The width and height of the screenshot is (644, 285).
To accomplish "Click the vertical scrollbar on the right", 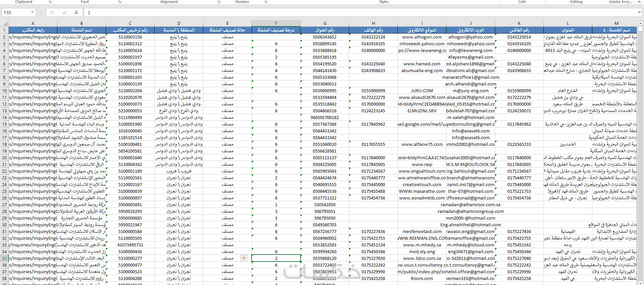I will (x=640, y=153).
